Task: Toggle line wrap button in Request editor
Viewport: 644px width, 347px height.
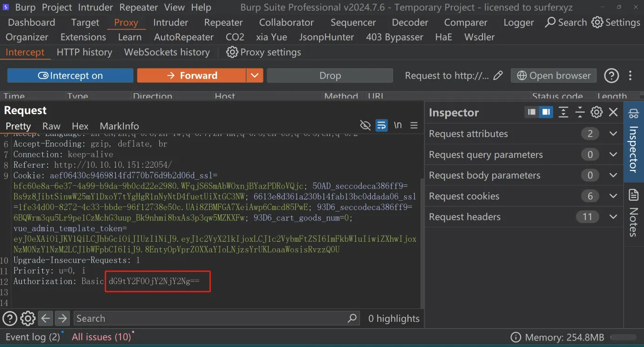Action: (x=382, y=125)
